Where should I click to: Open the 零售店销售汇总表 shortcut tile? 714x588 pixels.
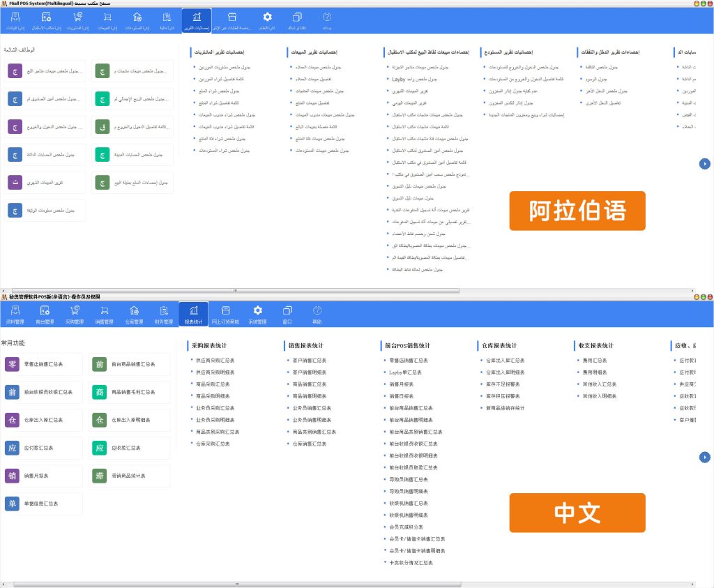[x=43, y=364]
